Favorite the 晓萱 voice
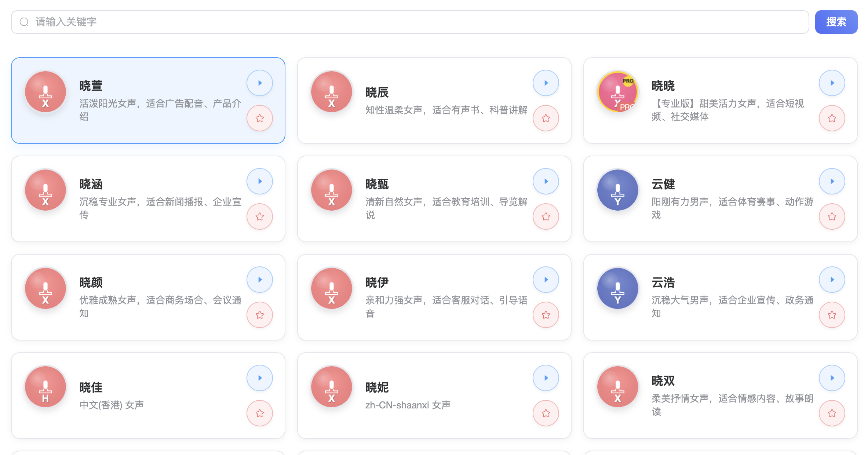This screenshot has width=868, height=455. (260, 118)
